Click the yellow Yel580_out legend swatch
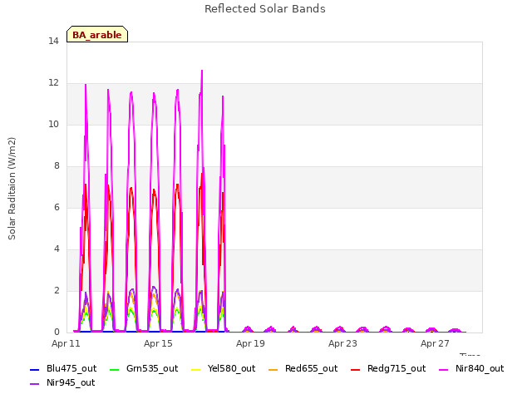The width and height of the screenshot is (532, 399). click(x=196, y=369)
